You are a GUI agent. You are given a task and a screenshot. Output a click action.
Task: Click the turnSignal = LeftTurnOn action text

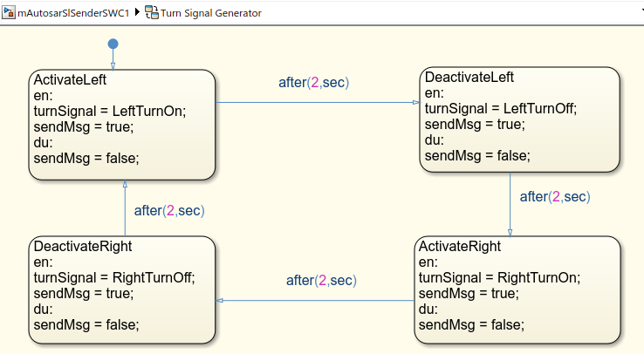click(x=110, y=111)
